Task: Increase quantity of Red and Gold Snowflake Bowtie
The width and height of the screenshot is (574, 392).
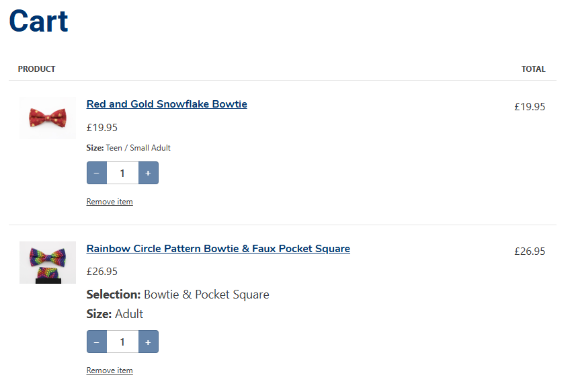Action: click(x=148, y=173)
